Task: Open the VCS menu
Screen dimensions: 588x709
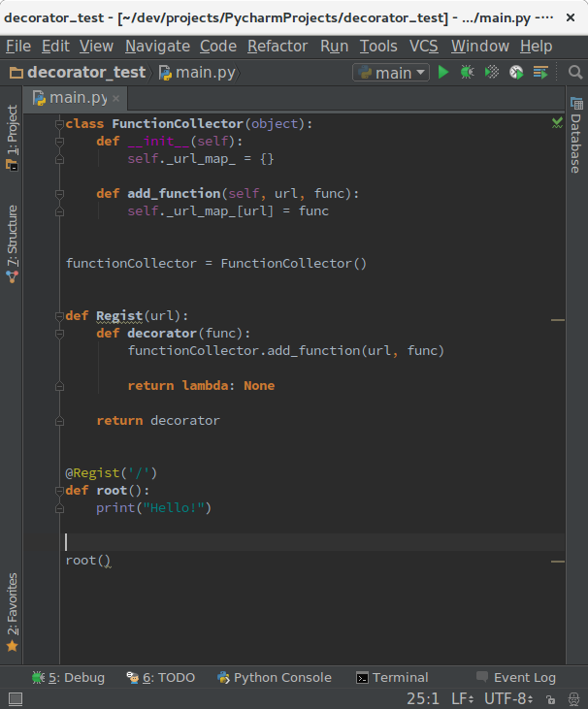Action: coord(423,46)
